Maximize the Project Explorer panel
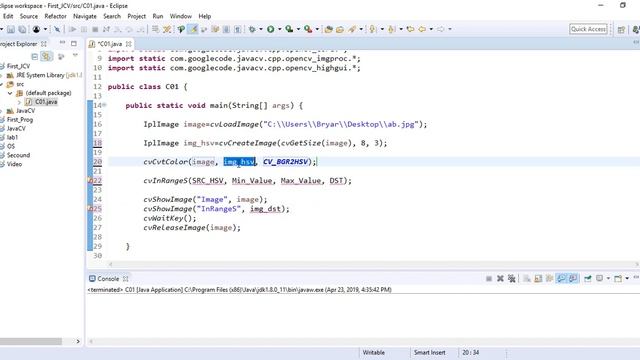640x360 pixels. pyautogui.click(x=74, y=43)
